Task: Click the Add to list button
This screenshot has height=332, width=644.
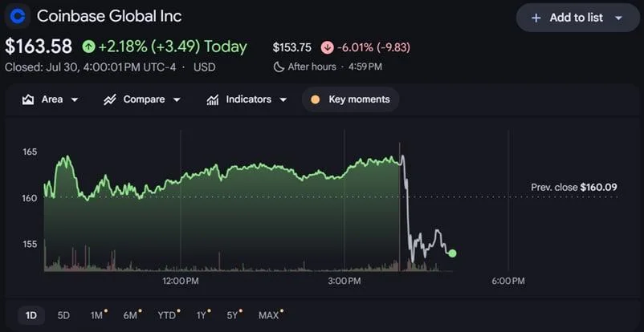Action: (x=578, y=18)
